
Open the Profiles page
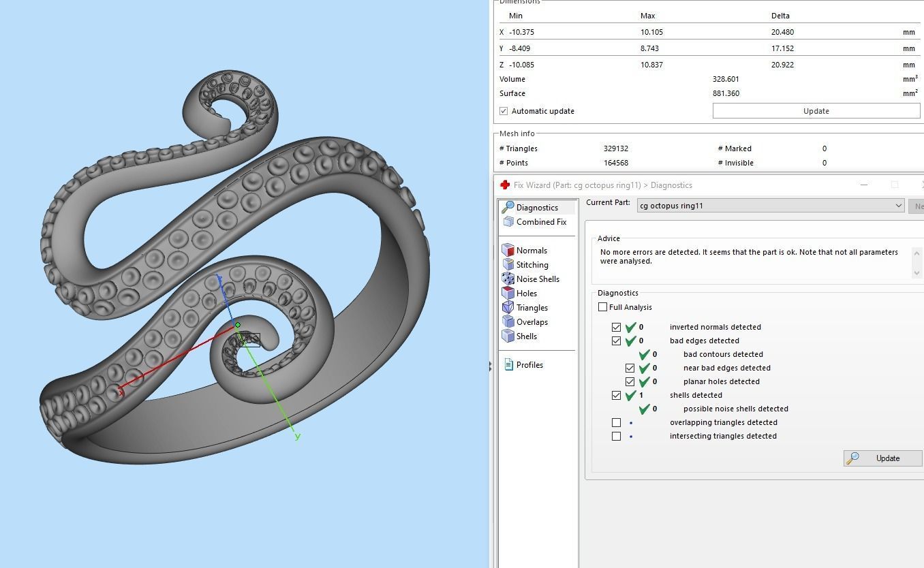529,365
